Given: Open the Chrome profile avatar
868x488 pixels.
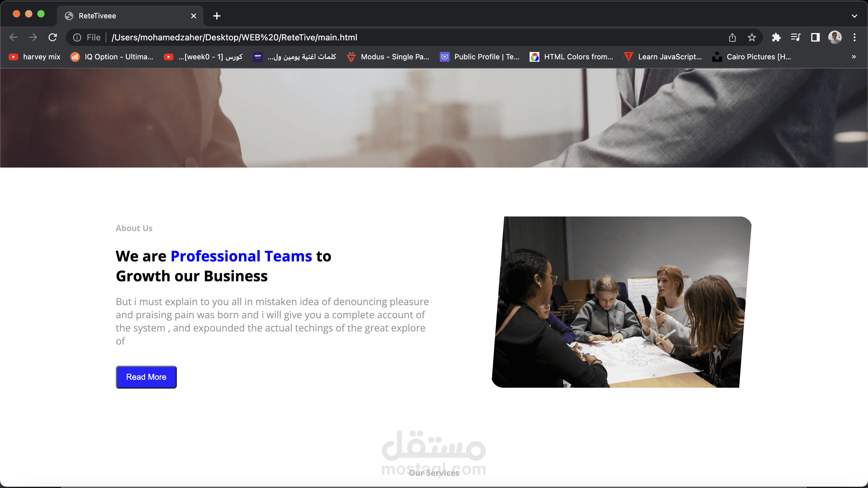Looking at the screenshot, I should [835, 37].
